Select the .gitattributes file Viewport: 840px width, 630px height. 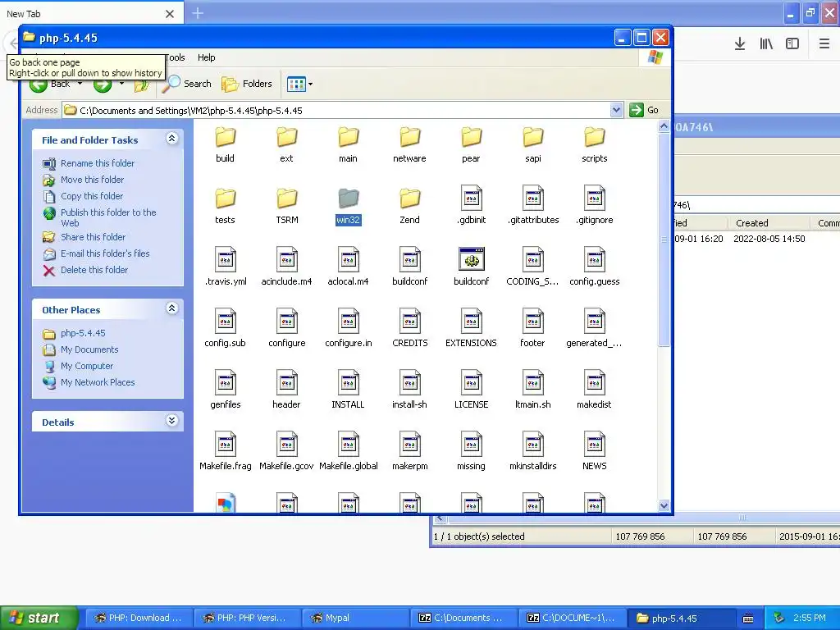click(x=533, y=205)
